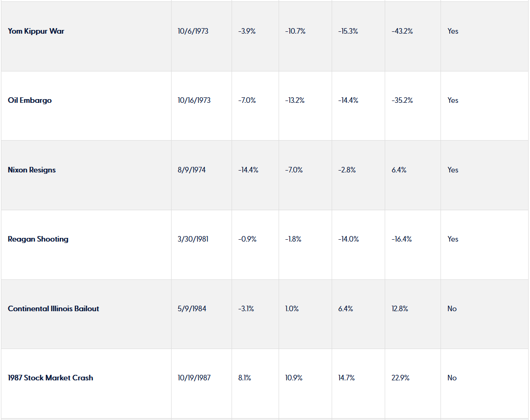Select the 3/30/1981 date cell

193,239
